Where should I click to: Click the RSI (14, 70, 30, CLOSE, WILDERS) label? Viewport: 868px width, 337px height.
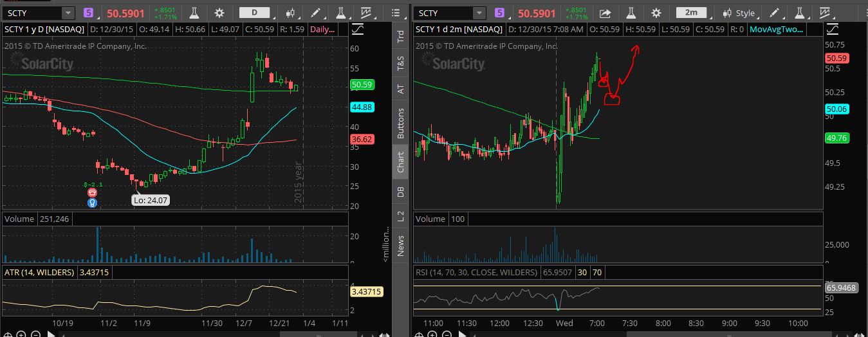coord(477,272)
